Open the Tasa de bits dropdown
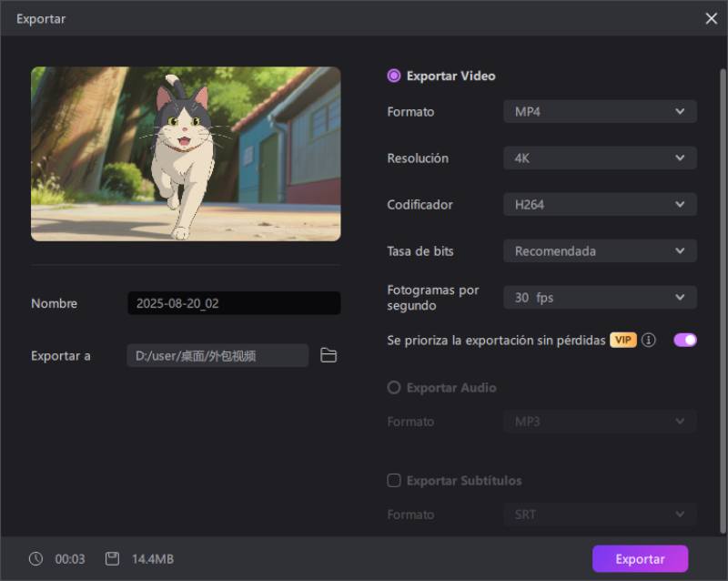 [x=599, y=250]
